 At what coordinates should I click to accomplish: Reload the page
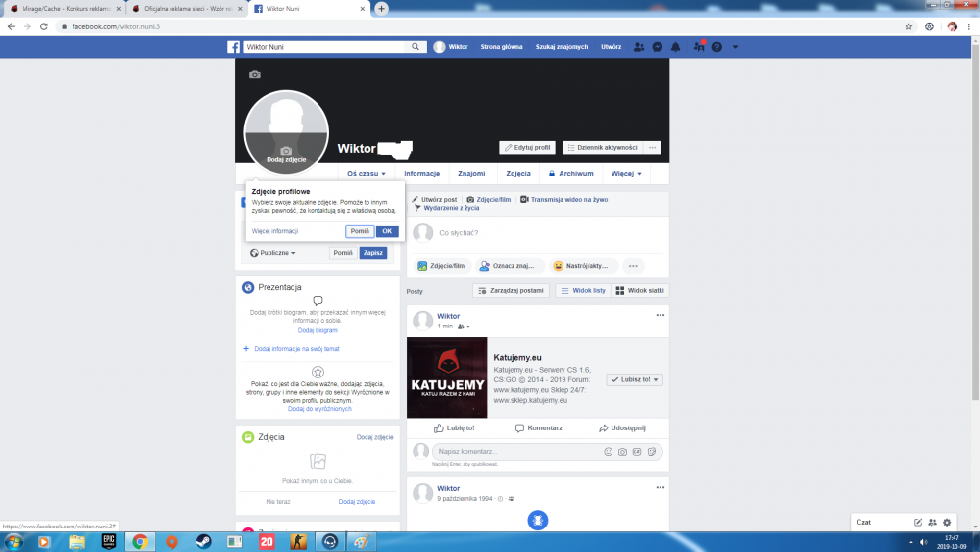44,26
